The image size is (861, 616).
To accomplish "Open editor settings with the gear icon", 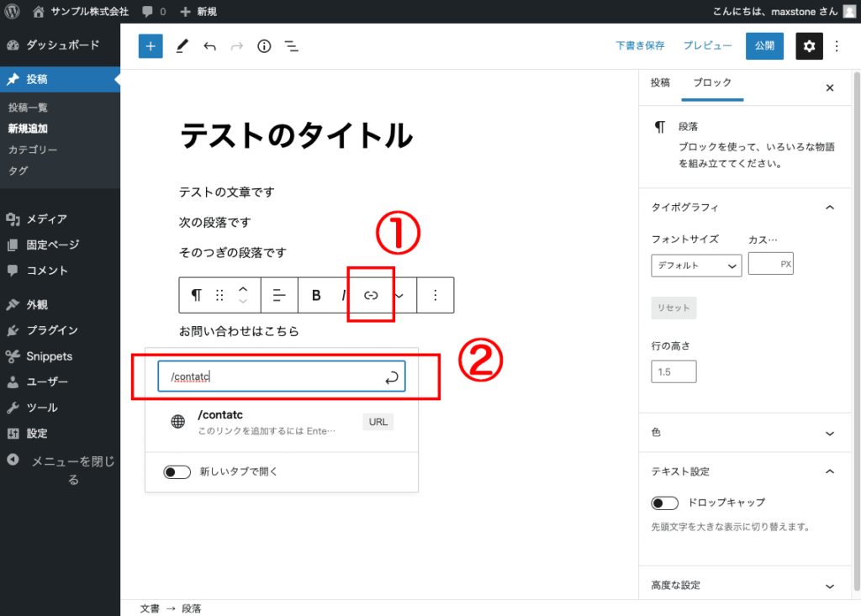I will [x=809, y=46].
